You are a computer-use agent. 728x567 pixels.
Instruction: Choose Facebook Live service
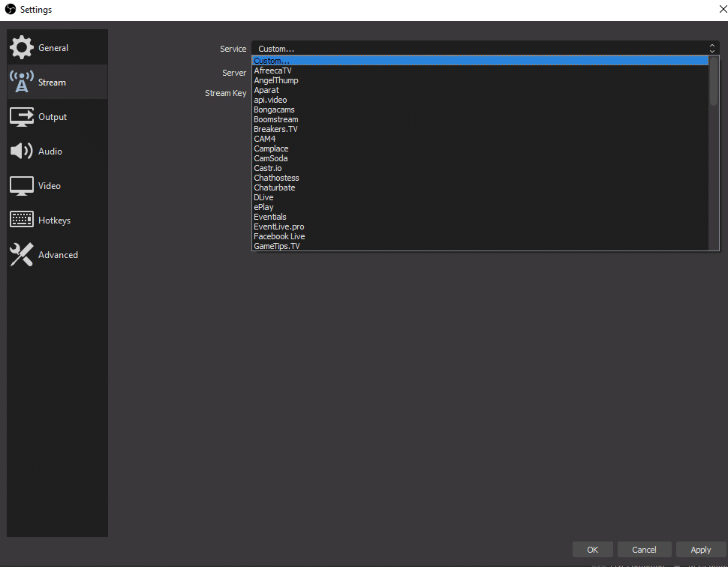pos(480,236)
